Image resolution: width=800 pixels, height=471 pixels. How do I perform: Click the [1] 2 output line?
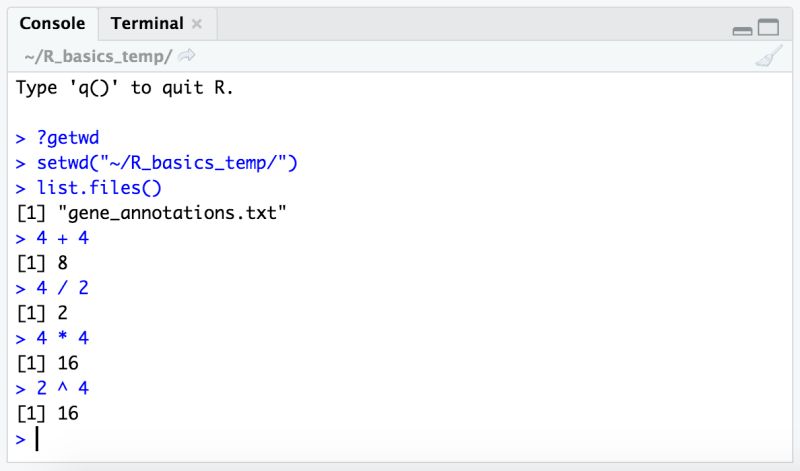pos(42,313)
